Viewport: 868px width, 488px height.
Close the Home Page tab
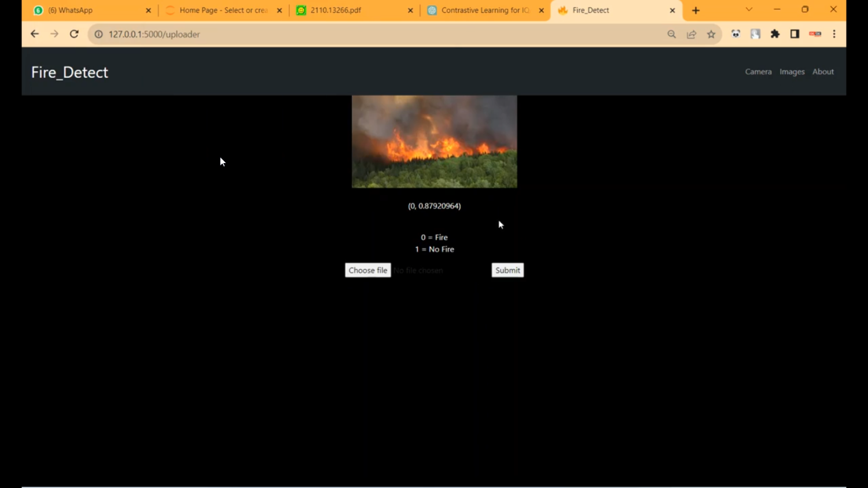pyautogui.click(x=279, y=10)
